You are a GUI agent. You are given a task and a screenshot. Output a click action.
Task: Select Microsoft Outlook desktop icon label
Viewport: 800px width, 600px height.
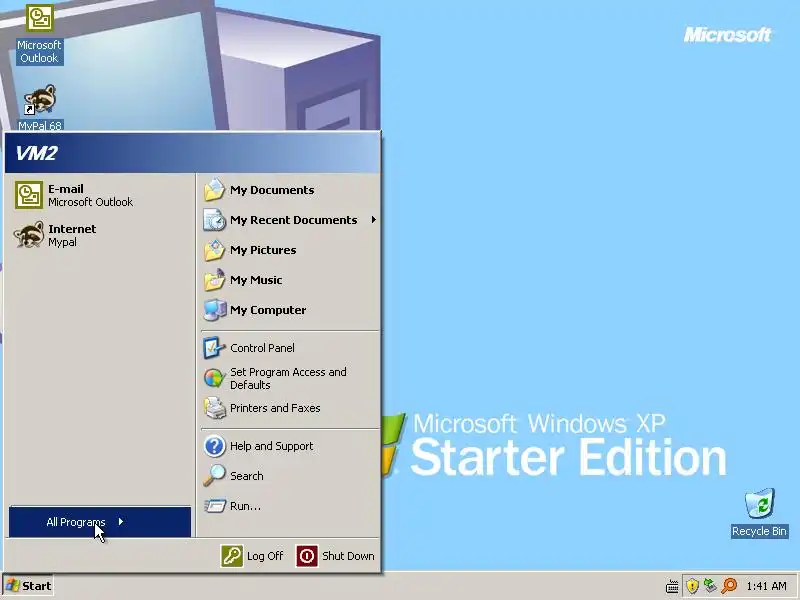(x=39, y=52)
